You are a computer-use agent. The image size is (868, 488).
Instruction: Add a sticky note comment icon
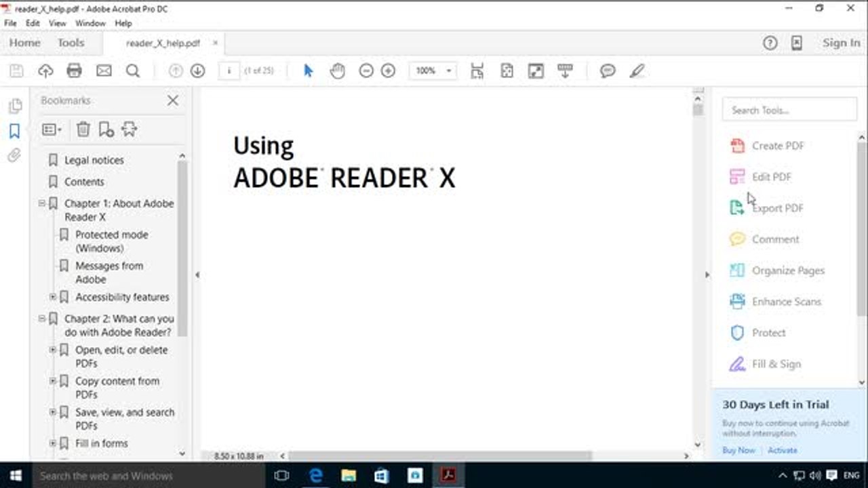pyautogui.click(x=608, y=70)
